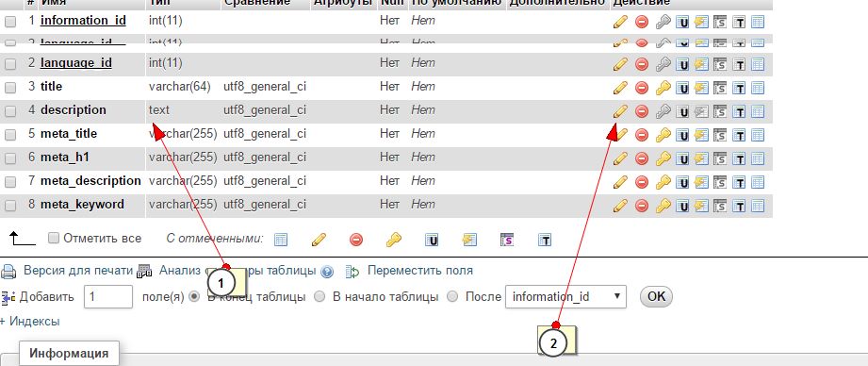Click the 'Добавить' field count input
The height and width of the screenshot is (366, 868).
pyautogui.click(x=108, y=296)
